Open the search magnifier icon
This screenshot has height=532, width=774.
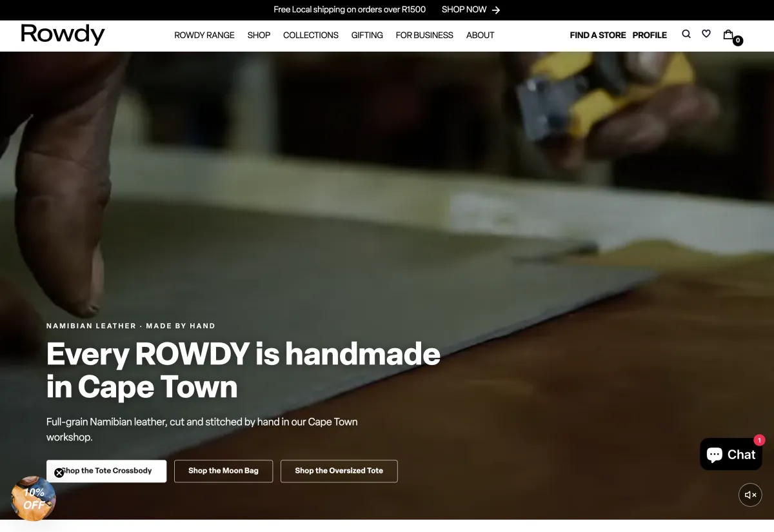(x=686, y=34)
